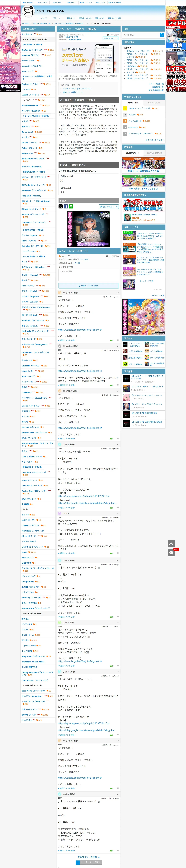Screen dimensions: 186x868
Task: Expand the chevron menu on comment 2865
Action: tap(117, 346)
